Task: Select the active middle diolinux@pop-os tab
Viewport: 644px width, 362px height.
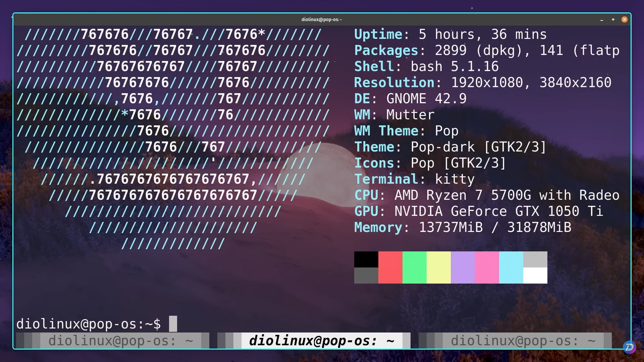Action: click(321, 341)
